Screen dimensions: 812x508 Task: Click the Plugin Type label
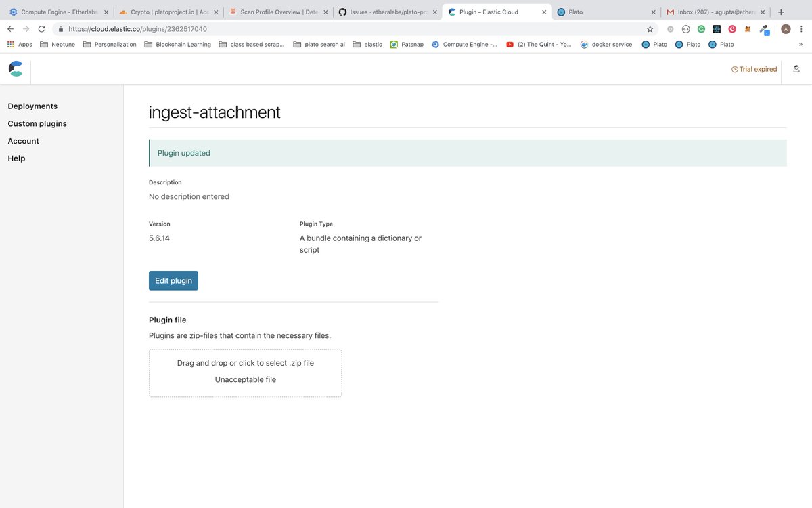[316, 224]
